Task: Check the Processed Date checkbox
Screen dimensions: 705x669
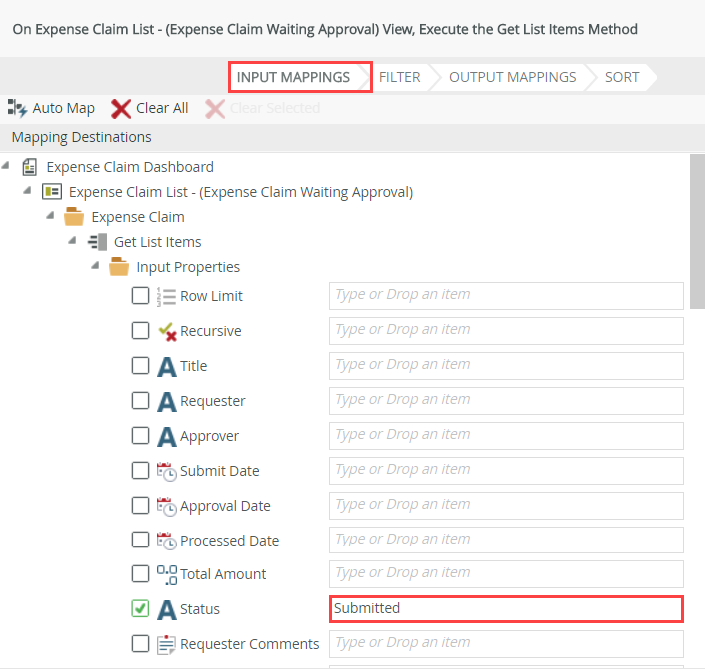Action: click(140, 540)
